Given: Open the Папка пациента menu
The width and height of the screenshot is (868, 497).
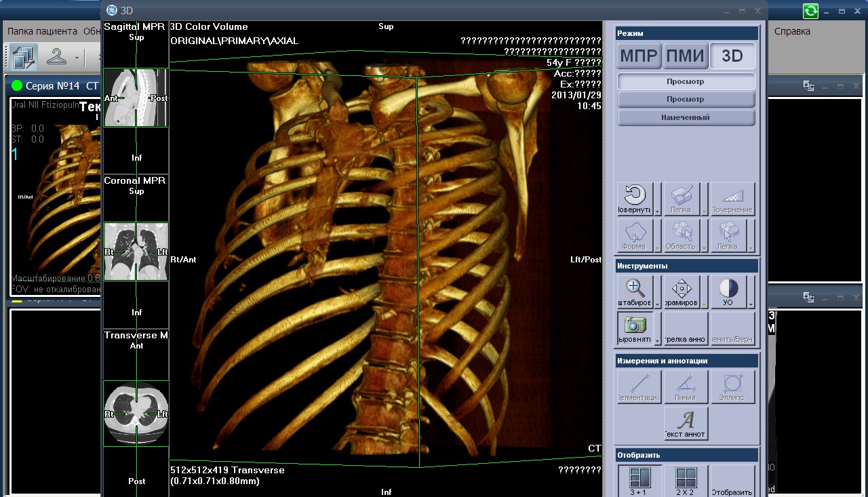Looking at the screenshot, I should tap(42, 31).
